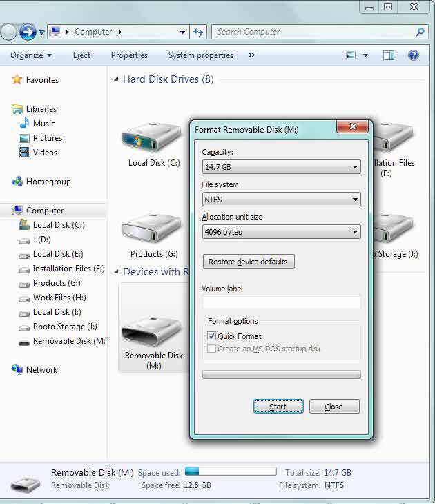Open the Organize menu
The width and height of the screenshot is (435, 504).
(31, 55)
